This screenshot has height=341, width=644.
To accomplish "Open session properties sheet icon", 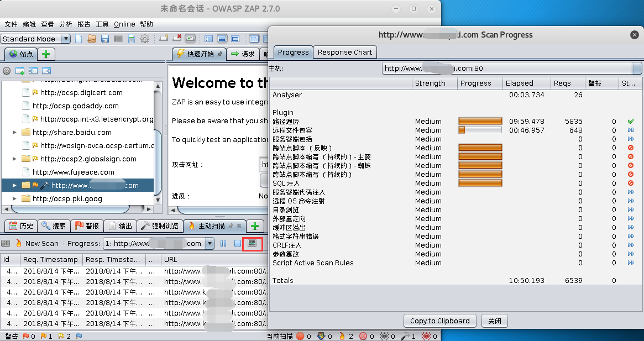I will (x=132, y=39).
